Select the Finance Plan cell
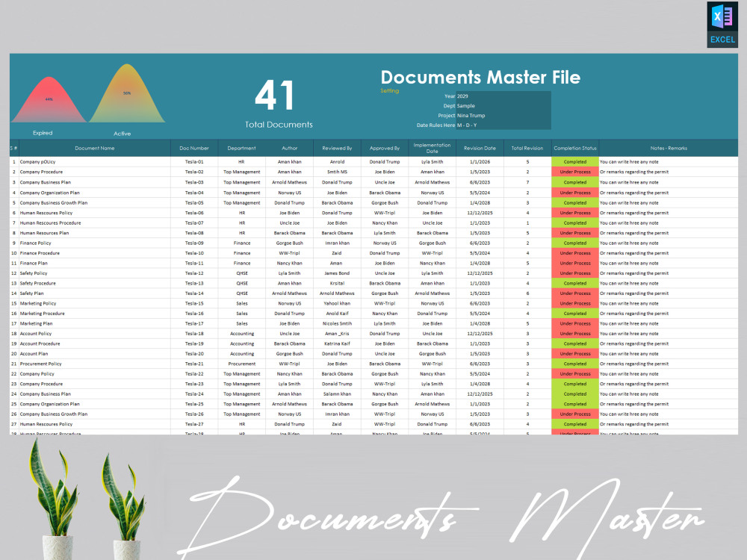 tap(94, 263)
